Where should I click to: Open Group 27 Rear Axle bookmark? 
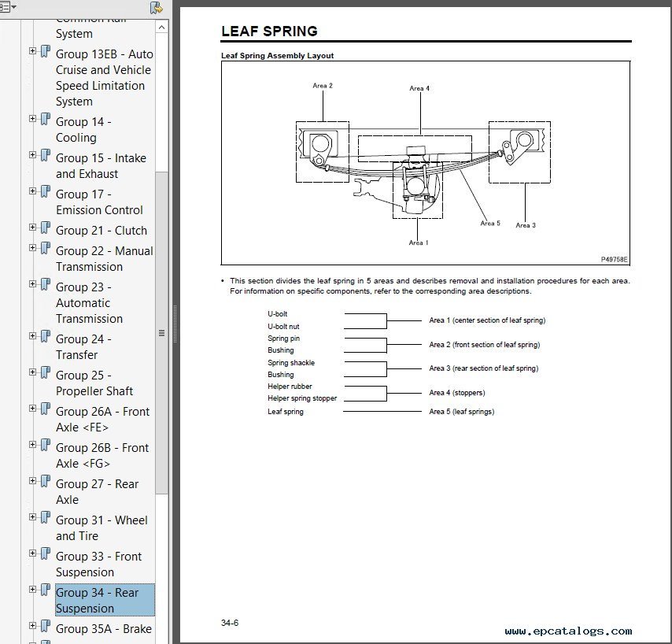98,492
